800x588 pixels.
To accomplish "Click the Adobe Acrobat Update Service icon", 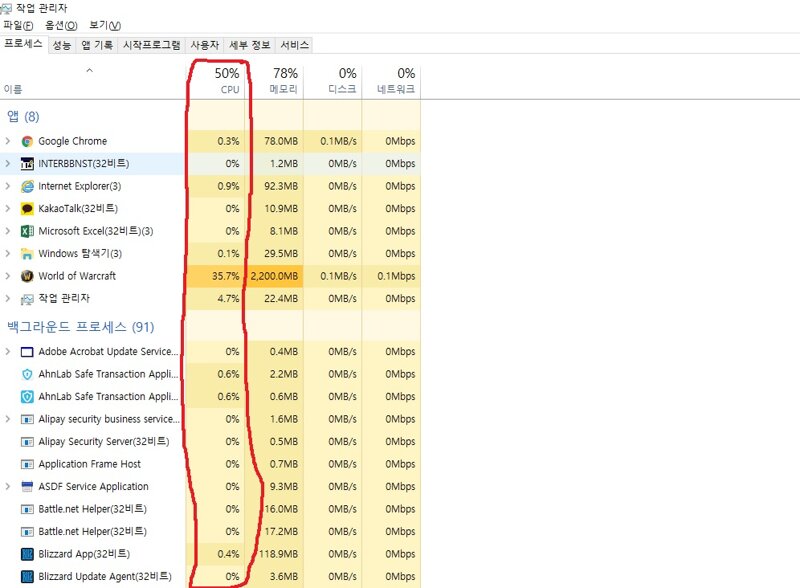I will pyautogui.click(x=27, y=352).
